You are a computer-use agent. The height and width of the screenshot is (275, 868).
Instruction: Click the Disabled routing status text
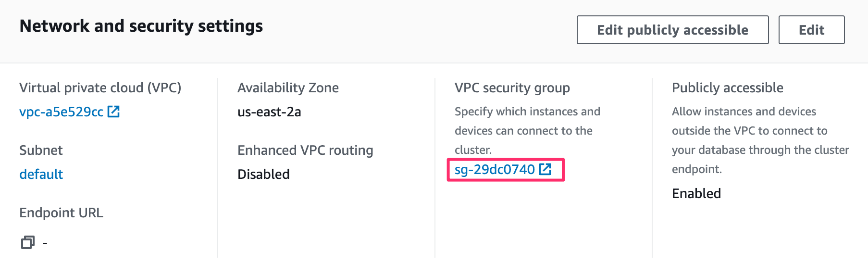point(263,174)
